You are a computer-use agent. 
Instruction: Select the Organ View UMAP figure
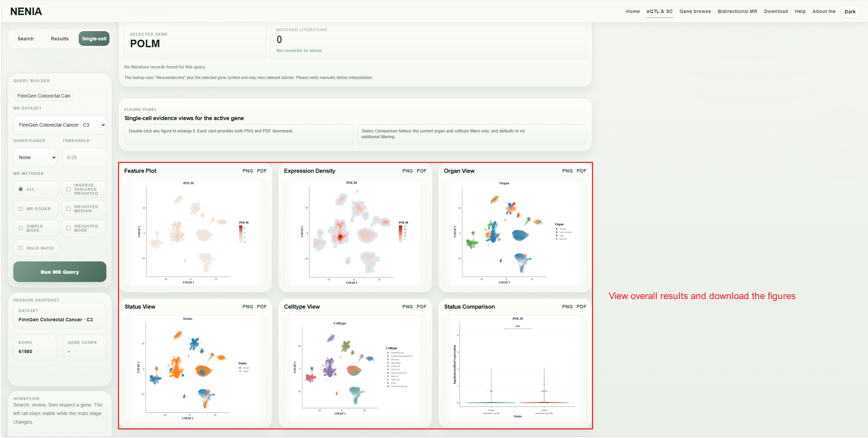coord(515,233)
